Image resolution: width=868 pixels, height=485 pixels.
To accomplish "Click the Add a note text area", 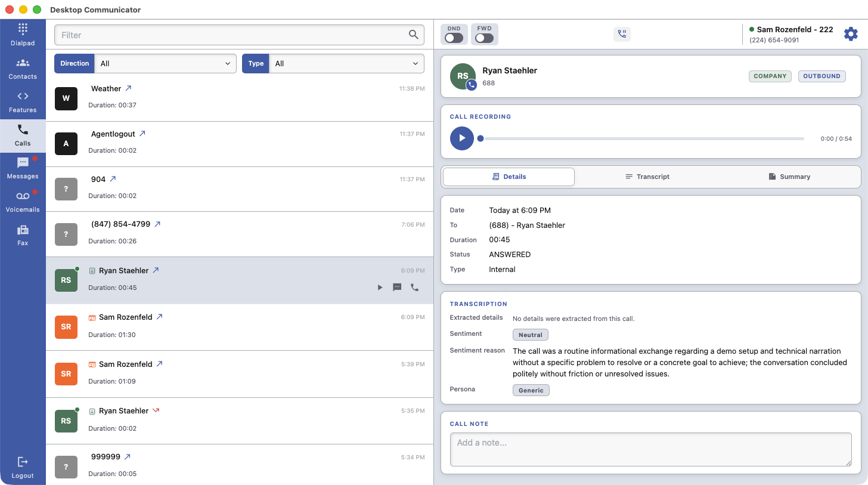I will (650, 449).
